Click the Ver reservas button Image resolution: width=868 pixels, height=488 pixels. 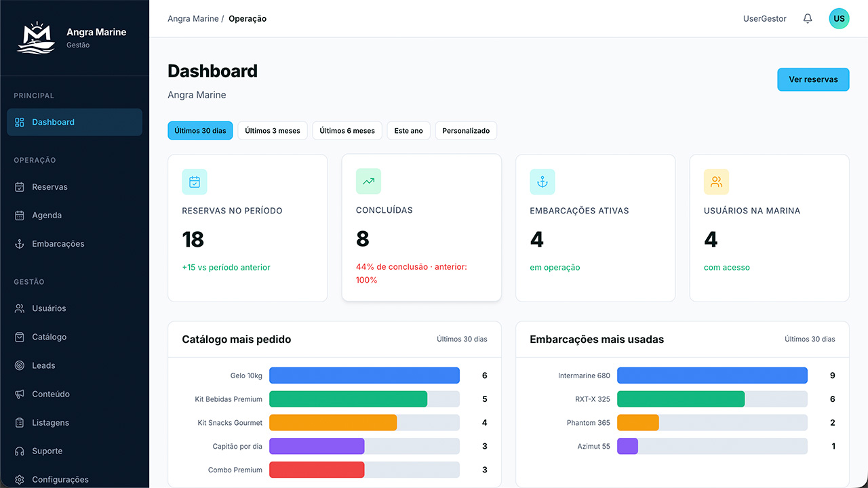pyautogui.click(x=813, y=79)
